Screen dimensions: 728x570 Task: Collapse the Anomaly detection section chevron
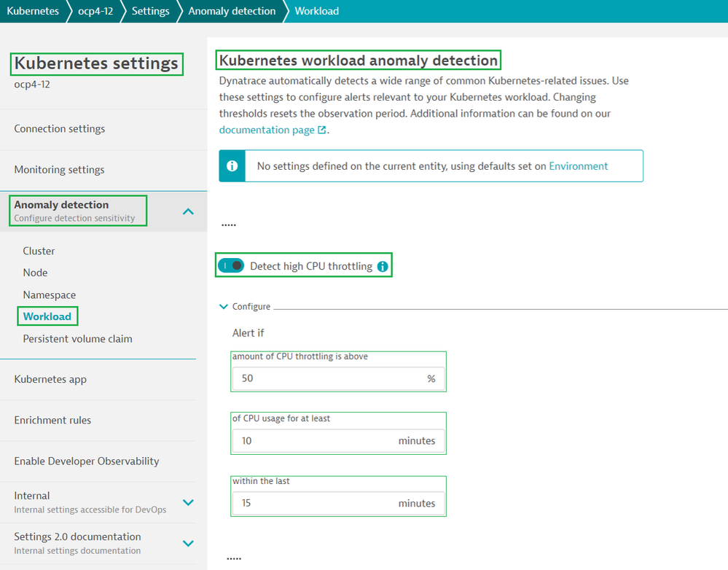(188, 212)
